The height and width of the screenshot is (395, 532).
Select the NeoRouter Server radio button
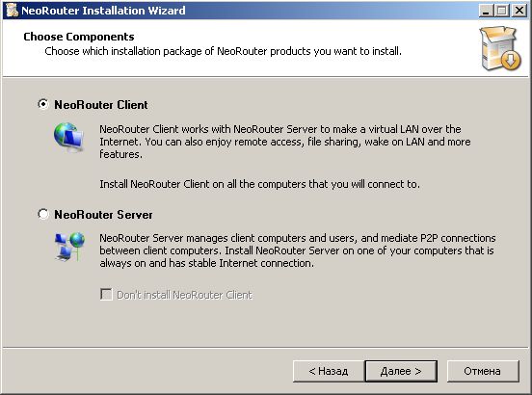pos(43,214)
